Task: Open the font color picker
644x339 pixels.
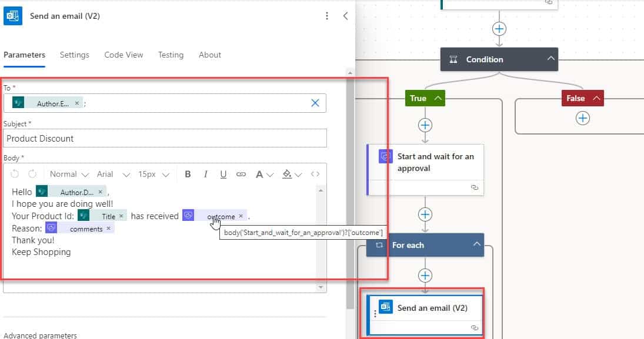Action: point(264,174)
